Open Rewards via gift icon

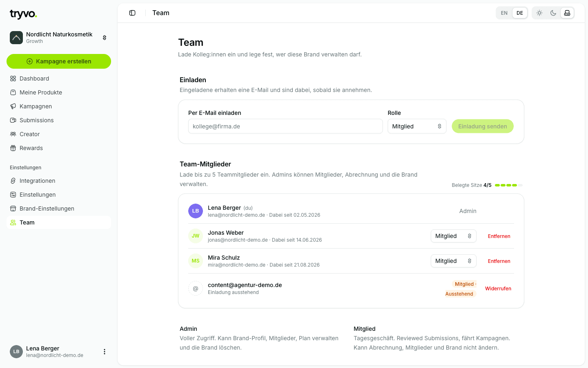point(13,148)
